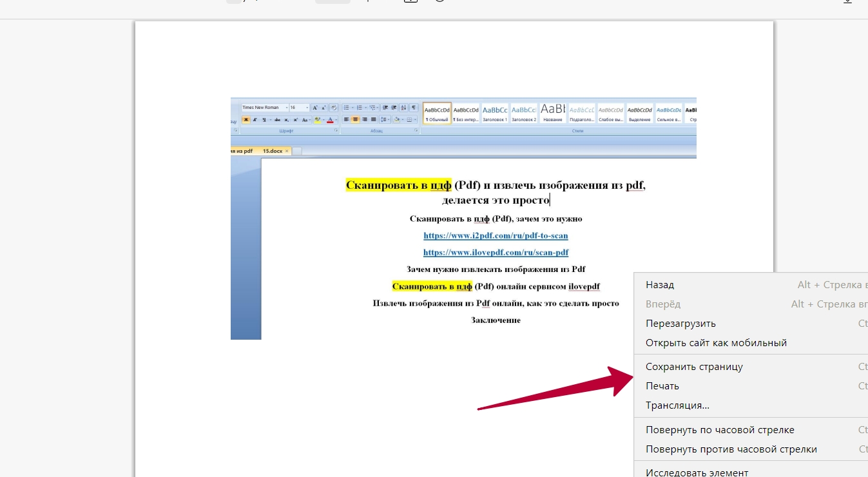Pick the "Заголовок 1" style thumbnail

click(495, 113)
